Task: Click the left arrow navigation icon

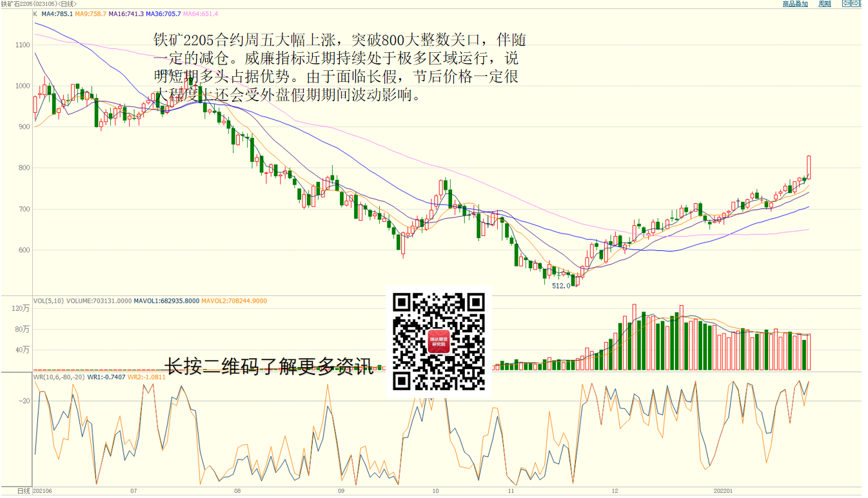Action: click(845, 4)
